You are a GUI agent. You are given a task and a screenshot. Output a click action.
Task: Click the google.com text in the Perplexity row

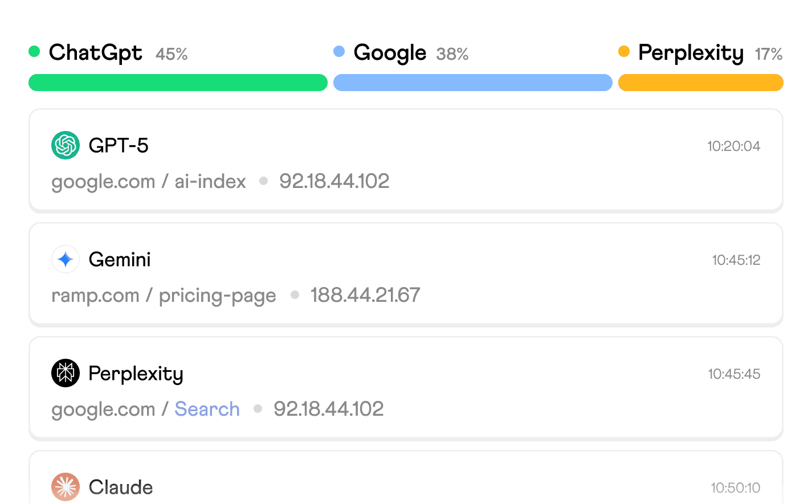click(103, 409)
